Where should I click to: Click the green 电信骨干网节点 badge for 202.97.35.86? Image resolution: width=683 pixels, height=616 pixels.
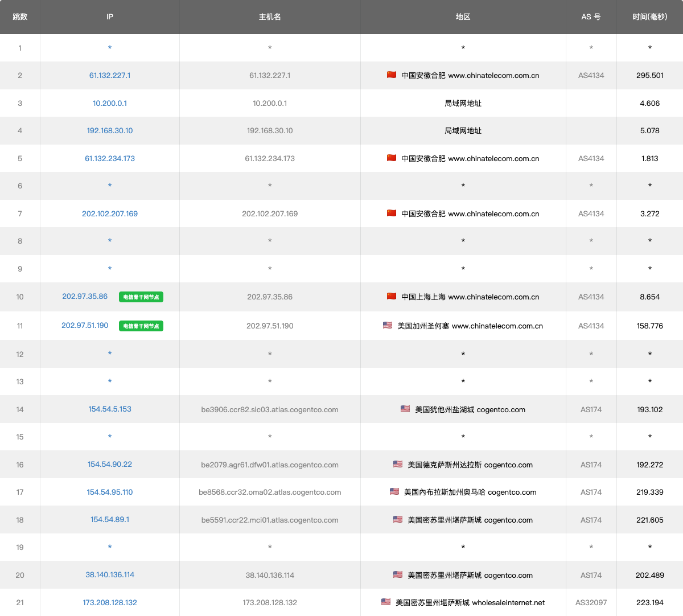(141, 297)
